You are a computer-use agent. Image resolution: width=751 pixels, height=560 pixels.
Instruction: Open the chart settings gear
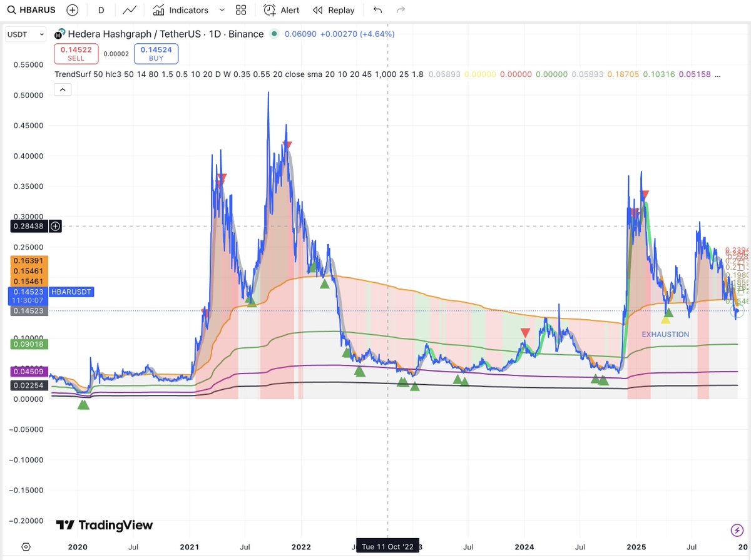pos(25,546)
